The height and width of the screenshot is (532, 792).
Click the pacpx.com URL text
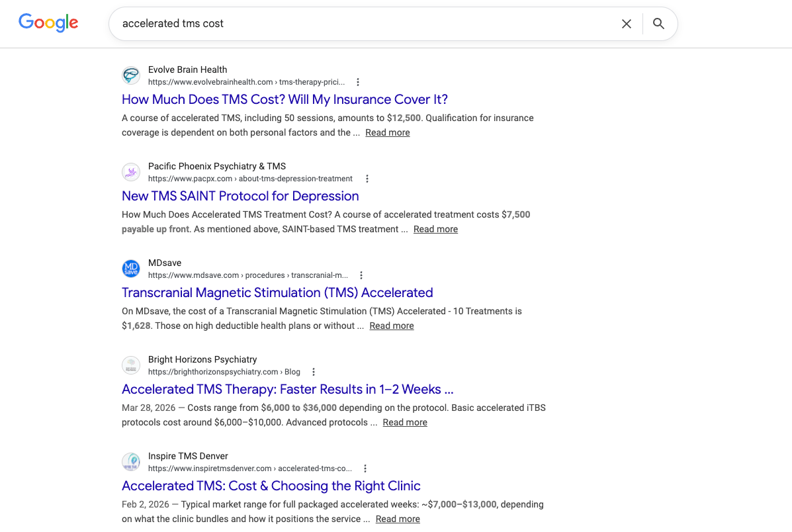tap(250, 179)
